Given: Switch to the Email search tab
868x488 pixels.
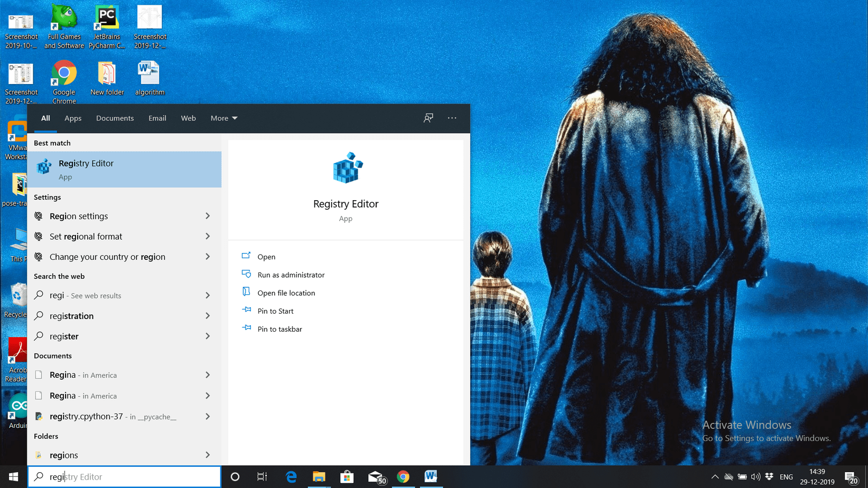Looking at the screenshot, I should pyautogui.click(x=157, y=118).
